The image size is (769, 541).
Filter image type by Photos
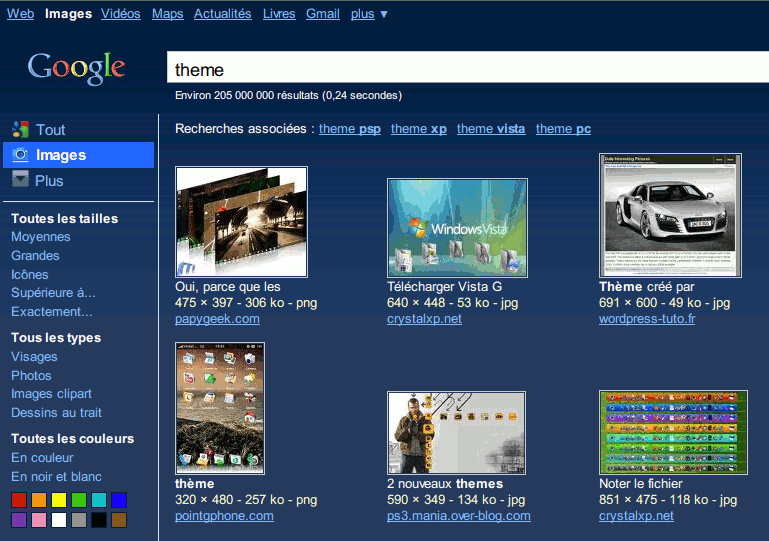(x=31, y=375)
